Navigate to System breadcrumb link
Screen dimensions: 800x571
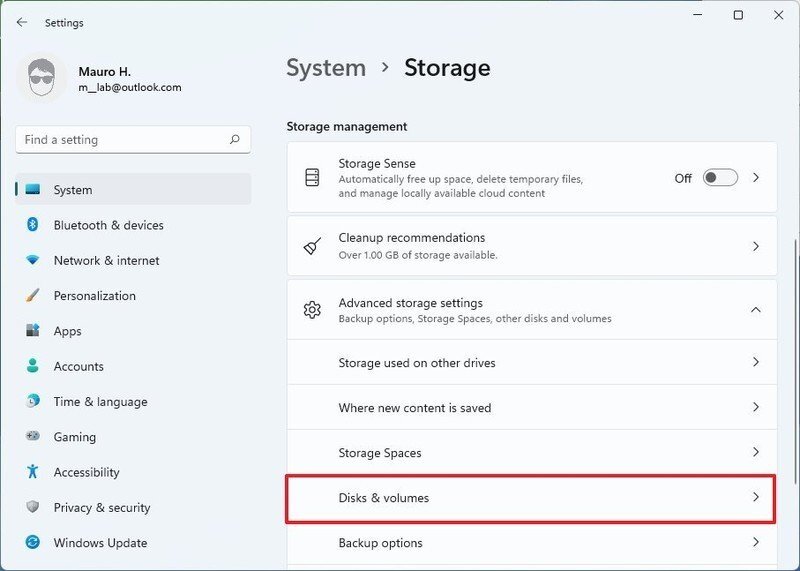[x=326, y=68]
